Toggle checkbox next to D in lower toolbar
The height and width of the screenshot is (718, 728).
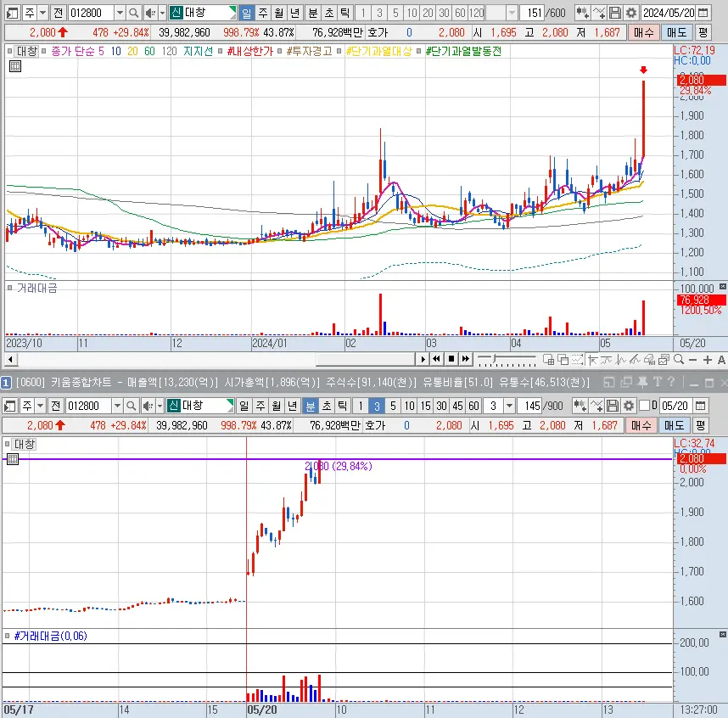(645, 406)
